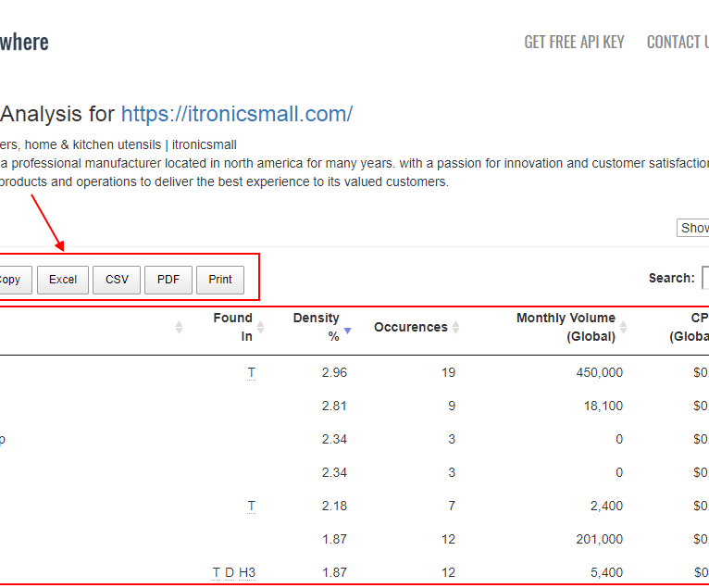Click the first column's sort arrows
This screenshot has width=709, height=588.
pyautogui.click(x=179, y=327)
